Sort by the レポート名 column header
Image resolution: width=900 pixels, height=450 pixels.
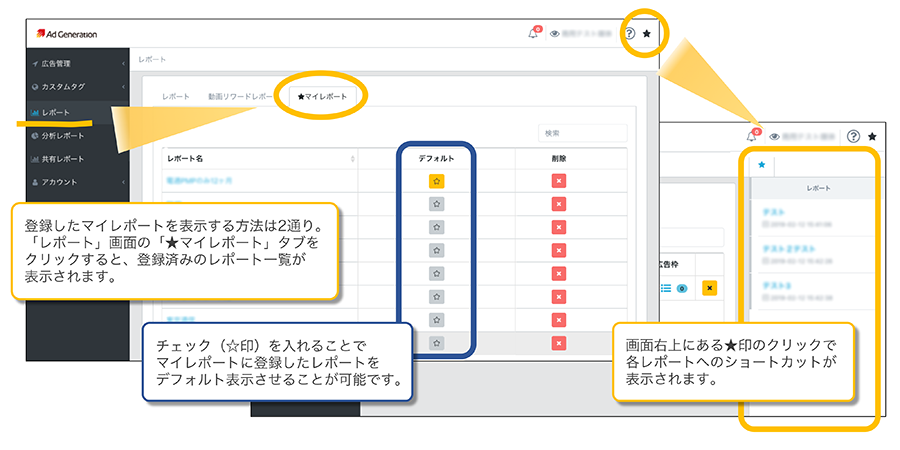(x=259, y=158)
